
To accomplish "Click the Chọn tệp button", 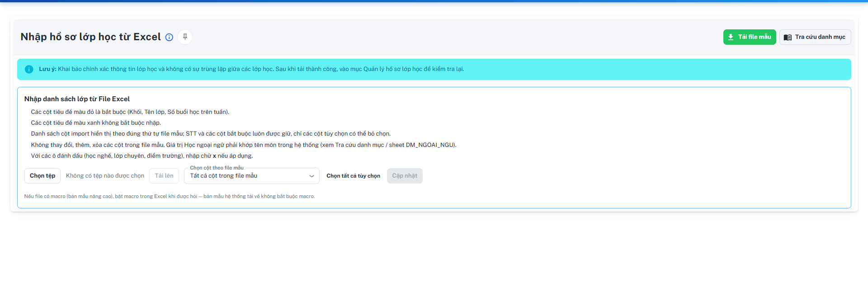I will pos(42,176).
